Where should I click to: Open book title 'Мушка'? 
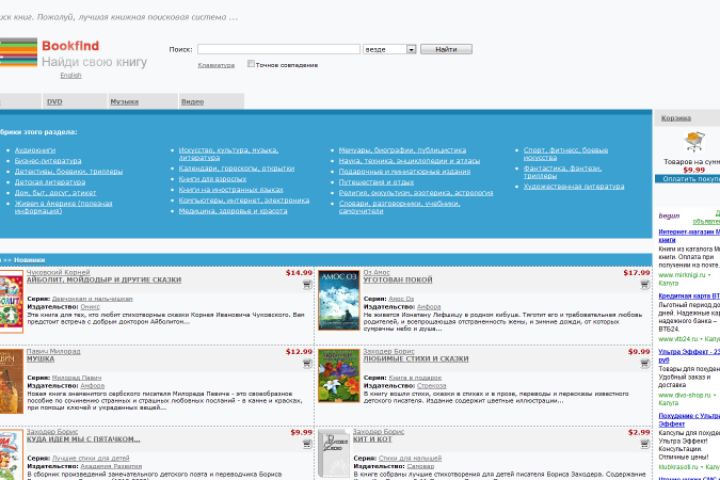(x=40, y=359)
